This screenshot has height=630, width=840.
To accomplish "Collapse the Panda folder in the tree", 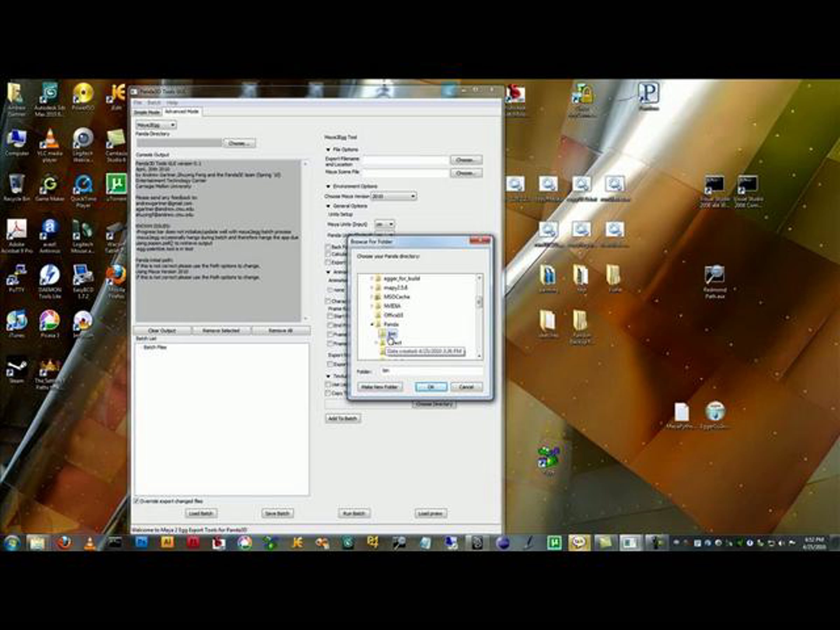I will point(372,324).
